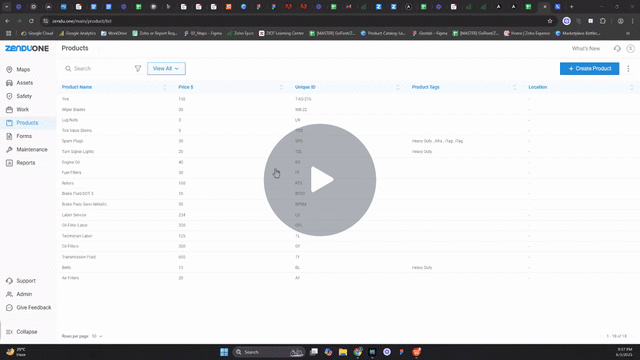Select Products in the sidebar
Screen dimensions: 640x360
[27, 123]
